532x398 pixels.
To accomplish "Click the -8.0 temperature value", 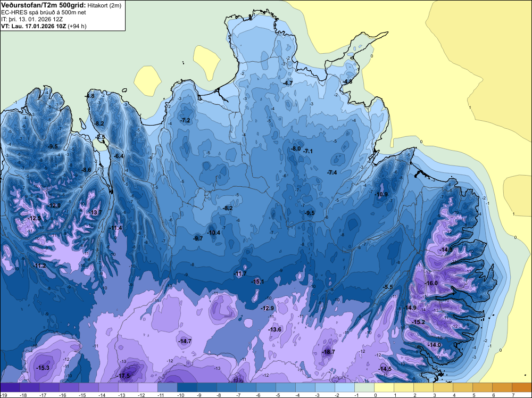I will [x=296, y=148].
